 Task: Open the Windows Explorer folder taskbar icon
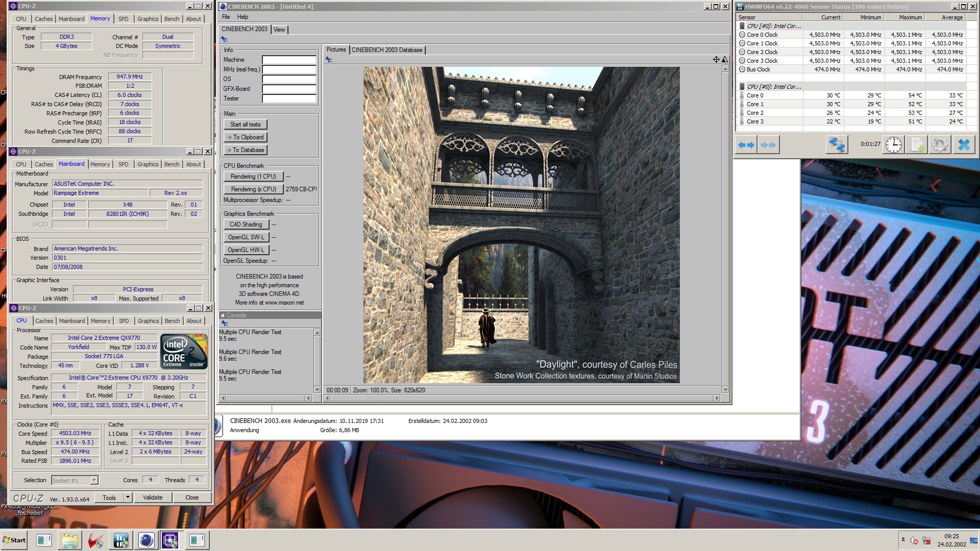tap(70, 540)
